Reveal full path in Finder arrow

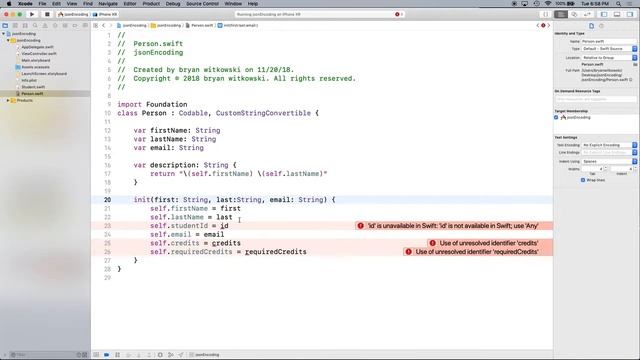click(x=631, y=80)
